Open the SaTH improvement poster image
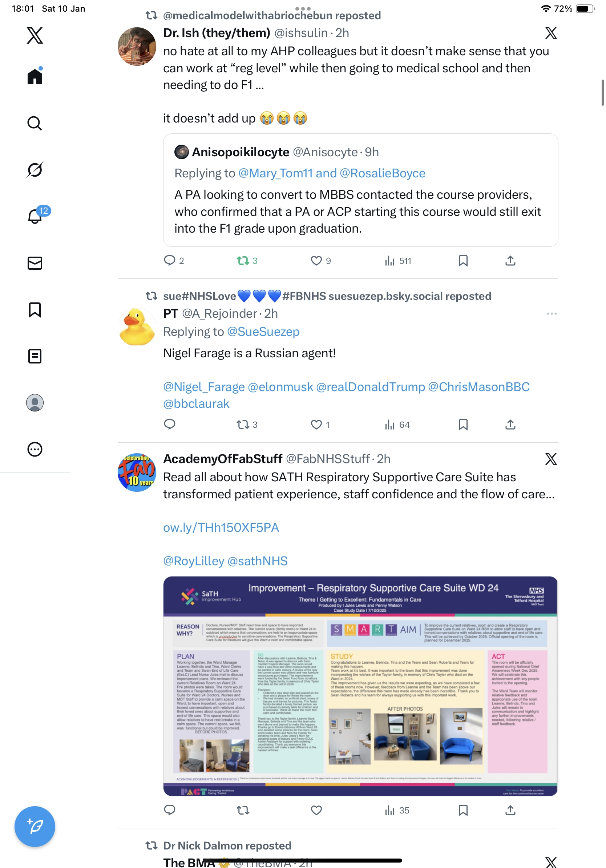Viewport: 606px width, 868px height. [x=360, y=686]
